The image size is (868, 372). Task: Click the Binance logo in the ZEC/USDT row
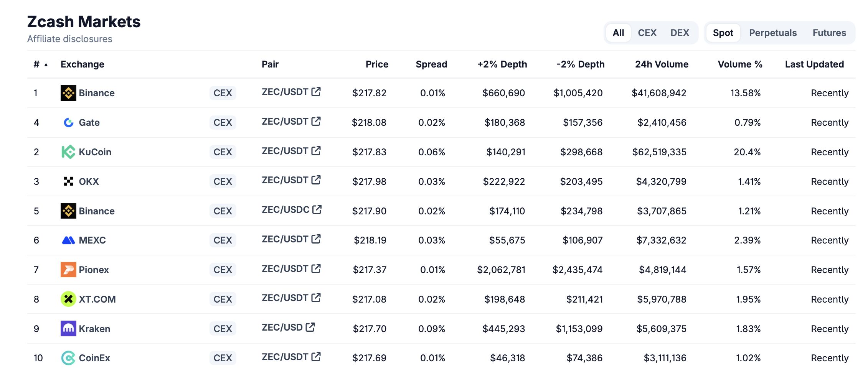click(x=68, y=93)
